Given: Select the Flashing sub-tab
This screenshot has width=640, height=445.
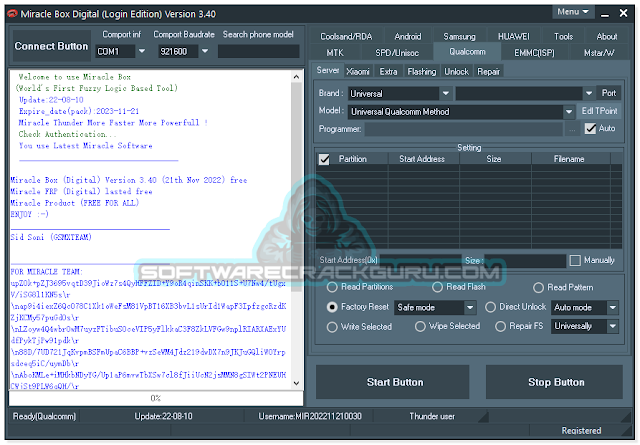Looking at the screenshot, I should pyautogui.click(x=422, y=72).
